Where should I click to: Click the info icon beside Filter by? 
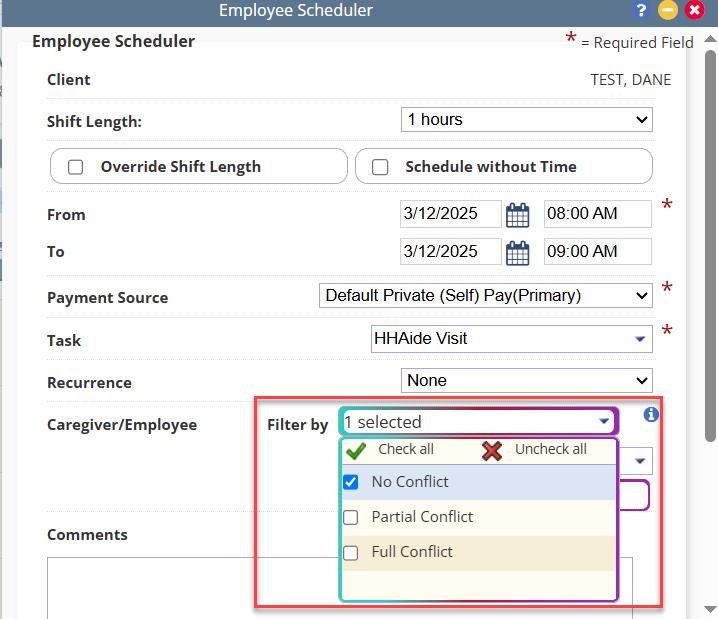coord(651,414)
